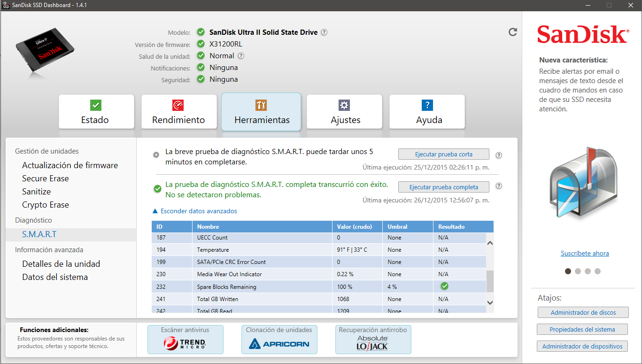Viewport: 642px width, 364px height.
Task: Open the Estado tab
Action: click(96, 112)
